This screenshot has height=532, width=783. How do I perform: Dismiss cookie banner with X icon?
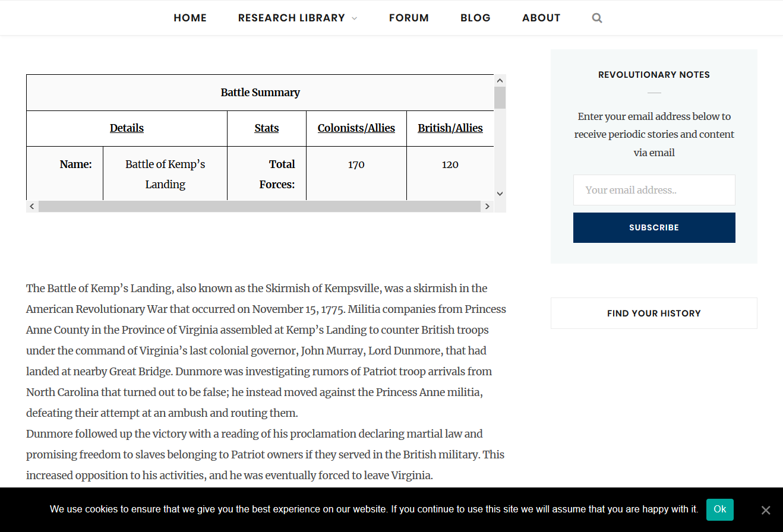click(x=766, y=509)
